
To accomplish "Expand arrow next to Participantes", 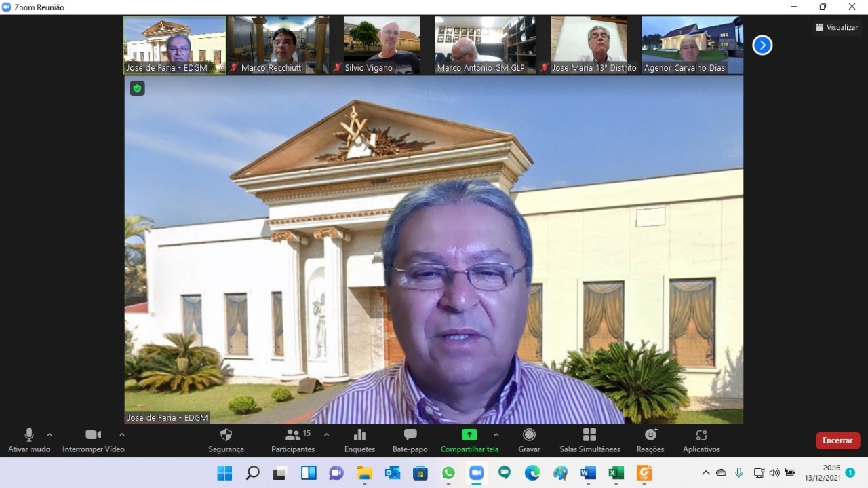I will pos(326,434).
